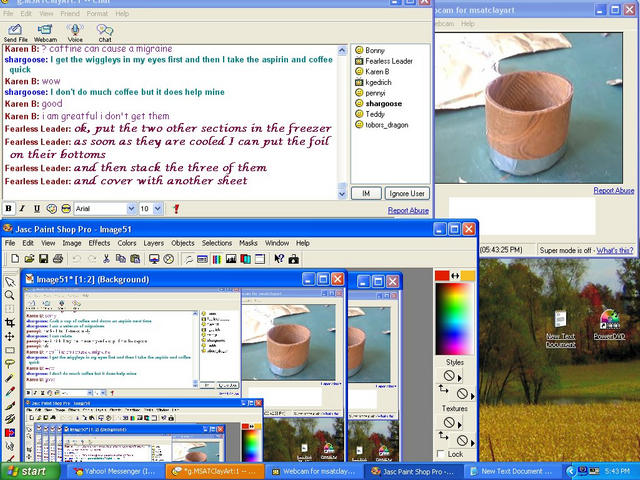Click the Open file folder icon
The image size is (640, 480).
[x=29, y=259]
